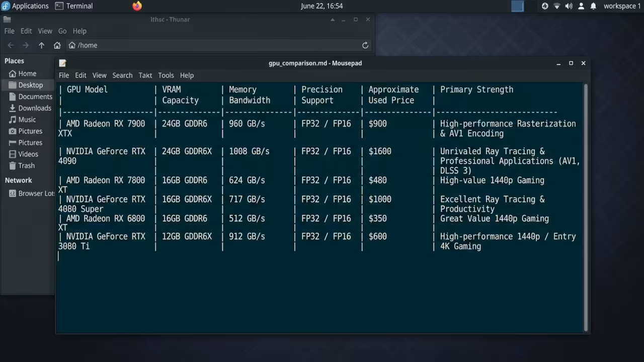Go to parent folder in Thunar
The width and height of the screenshot is (644, 362).
[x=41, y=45]
